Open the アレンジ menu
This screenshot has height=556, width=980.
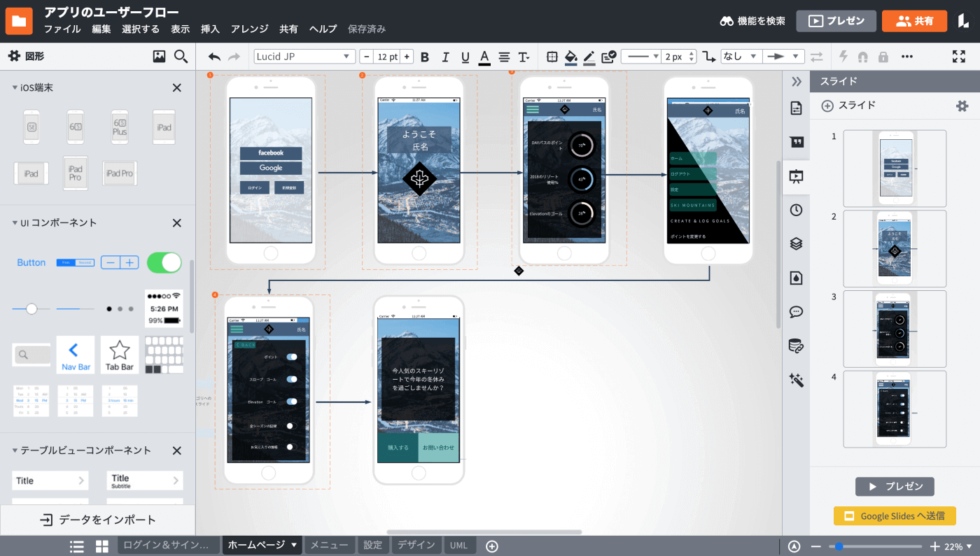point(249,29)
